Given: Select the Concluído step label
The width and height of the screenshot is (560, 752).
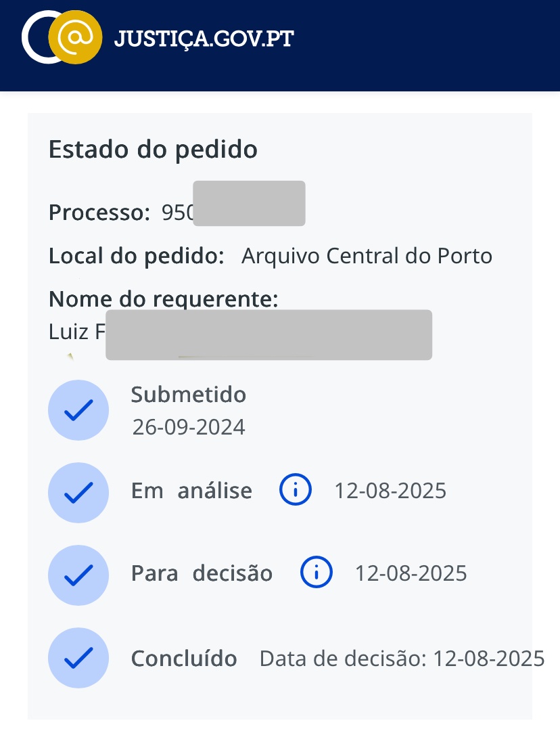Looking at the screenshot, I should (x=184, y=659).
